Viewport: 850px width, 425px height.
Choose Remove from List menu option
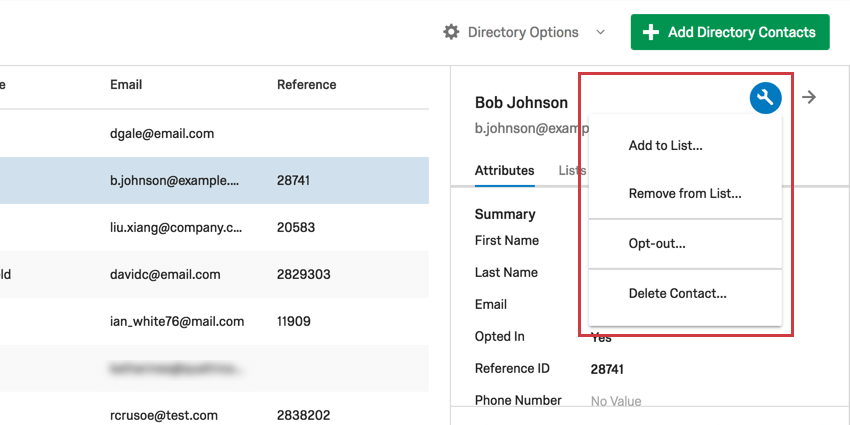point(684,193)
